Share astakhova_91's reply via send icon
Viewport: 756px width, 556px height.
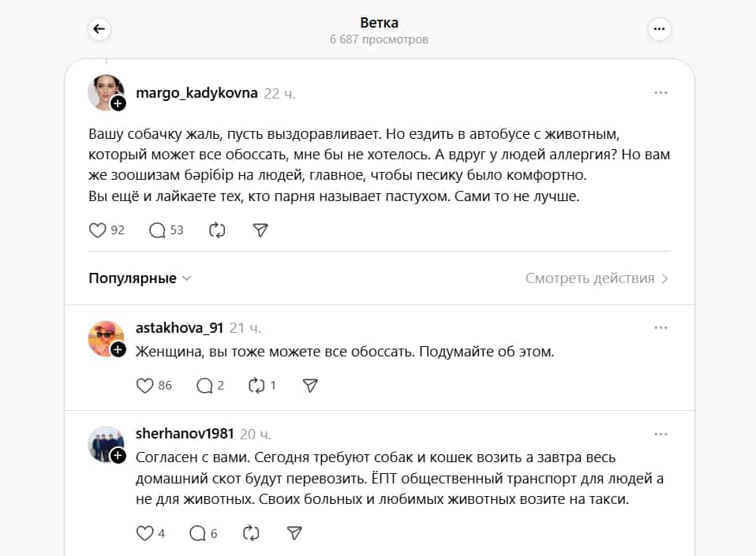(310, 386)
